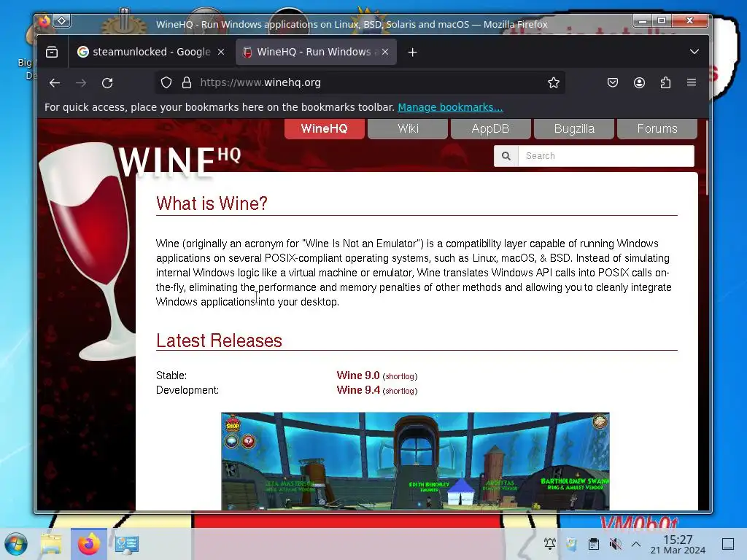This screenshot has width=747, height=560.
Task: Close the WineHQ tab
Action: click(385, 52)
